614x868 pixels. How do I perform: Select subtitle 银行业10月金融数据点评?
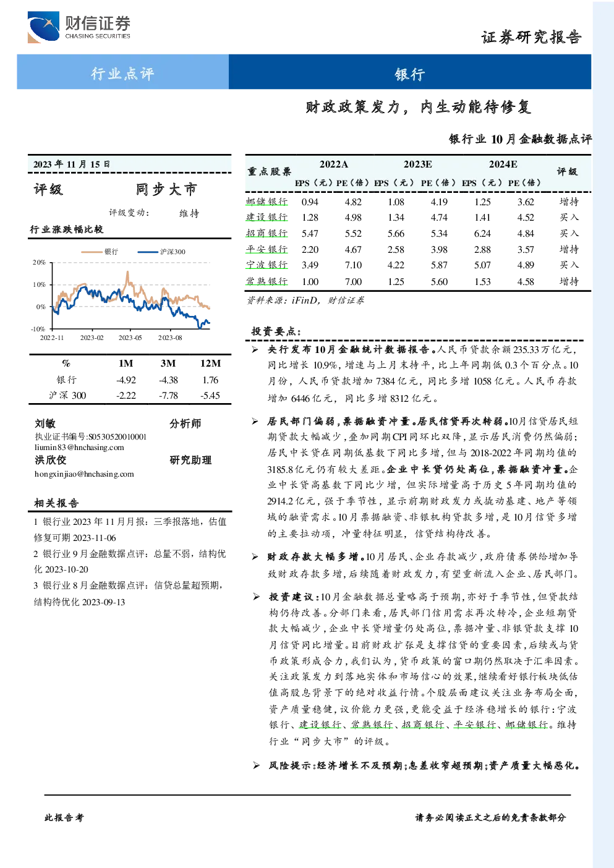[x=520, y=139]
